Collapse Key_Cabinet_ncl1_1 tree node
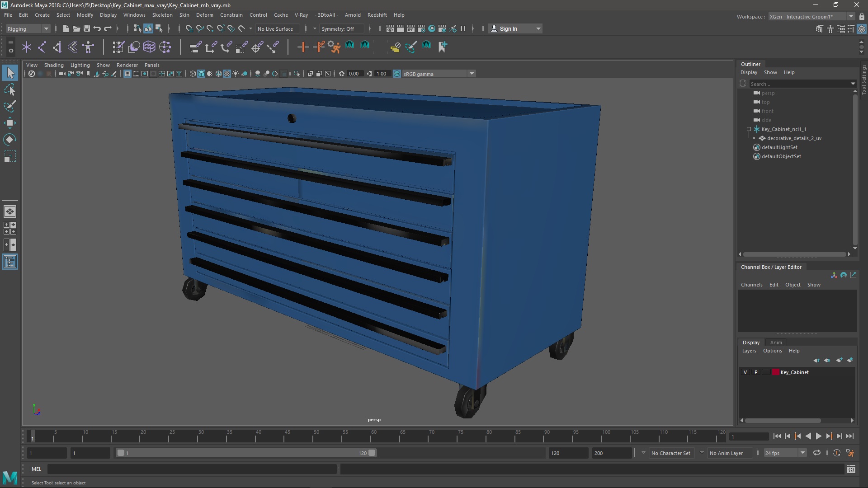 [749, 129]
